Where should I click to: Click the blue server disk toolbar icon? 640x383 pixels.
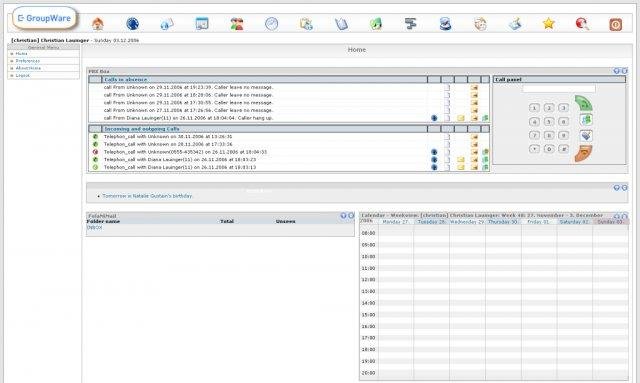pos(445,24)
